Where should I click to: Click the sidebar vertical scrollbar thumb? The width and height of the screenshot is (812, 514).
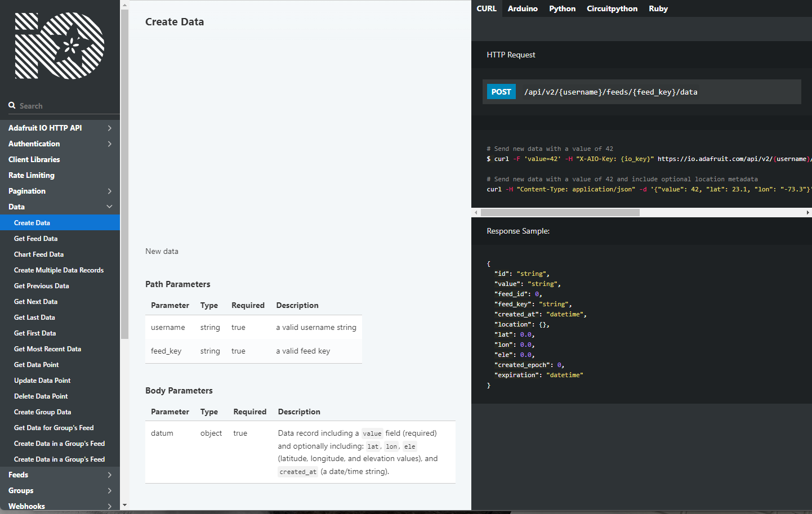(x=124, y=174)
